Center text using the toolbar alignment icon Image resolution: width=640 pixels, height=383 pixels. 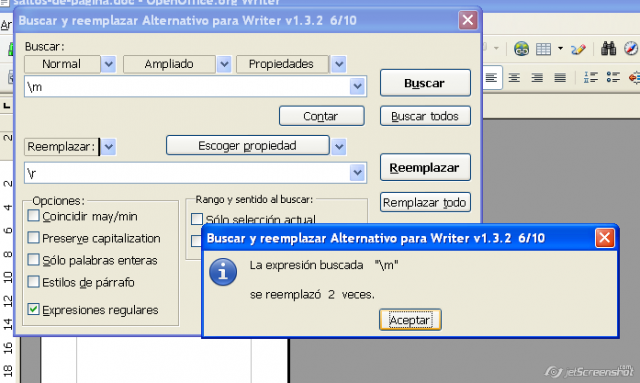pos(514,77)
